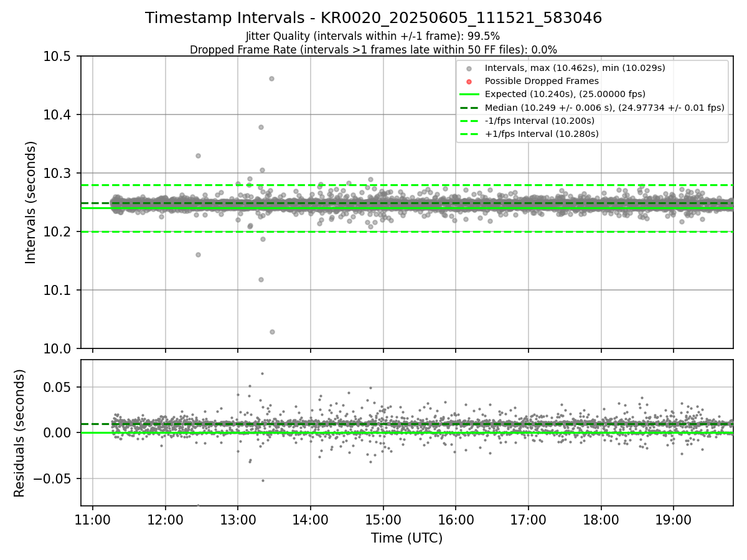Click the 15:00 time tick label
This screenshot has width=747, height=560.
383,519
